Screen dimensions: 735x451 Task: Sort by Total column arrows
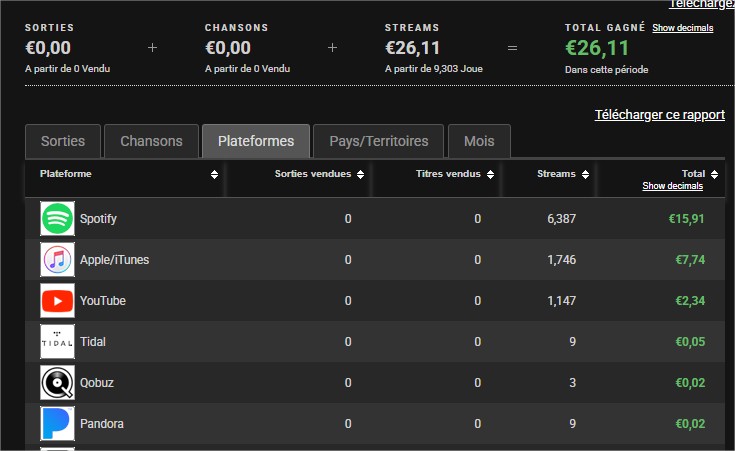click(x=714, y=174)
